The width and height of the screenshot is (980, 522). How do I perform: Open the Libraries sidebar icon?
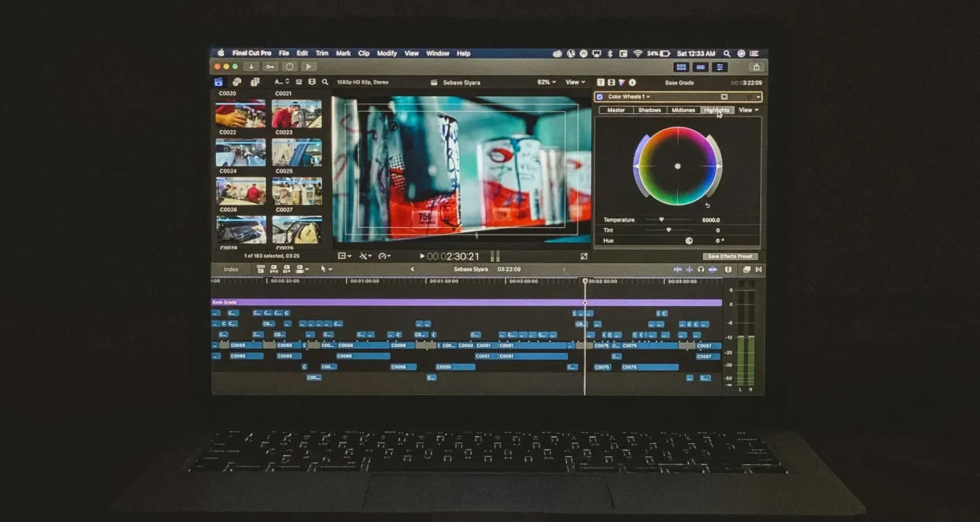coord(218,82)
